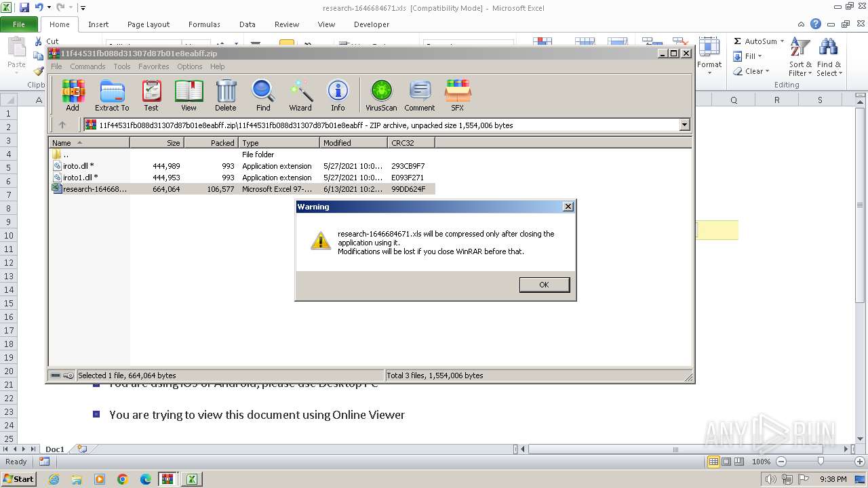Click the Excel Save icon in quick access
868x488 pixels.
point(24,7)
